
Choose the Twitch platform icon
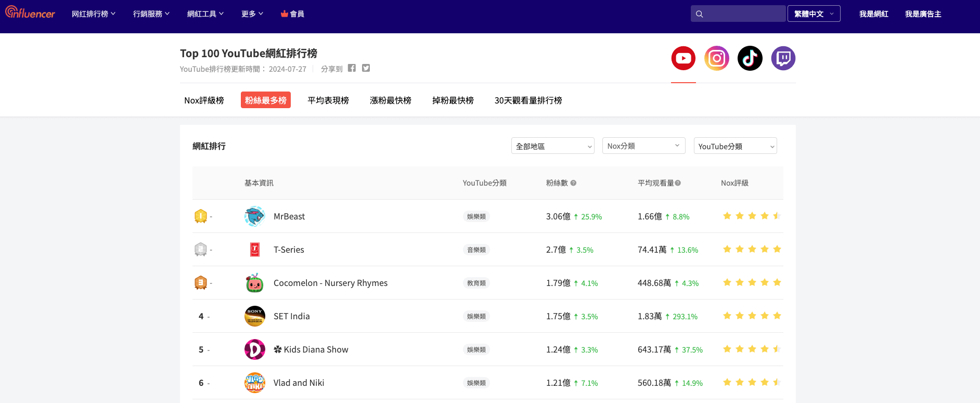coord(783,58)
